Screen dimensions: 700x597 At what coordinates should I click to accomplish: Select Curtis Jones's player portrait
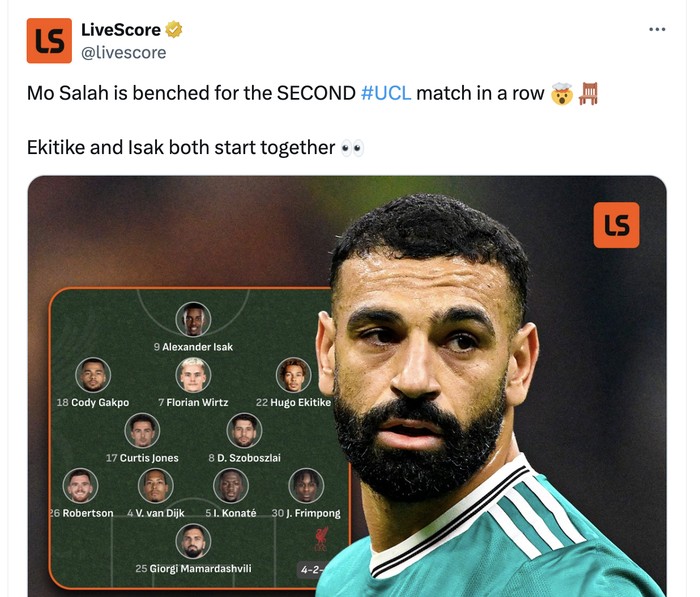(x=142, y=430)
